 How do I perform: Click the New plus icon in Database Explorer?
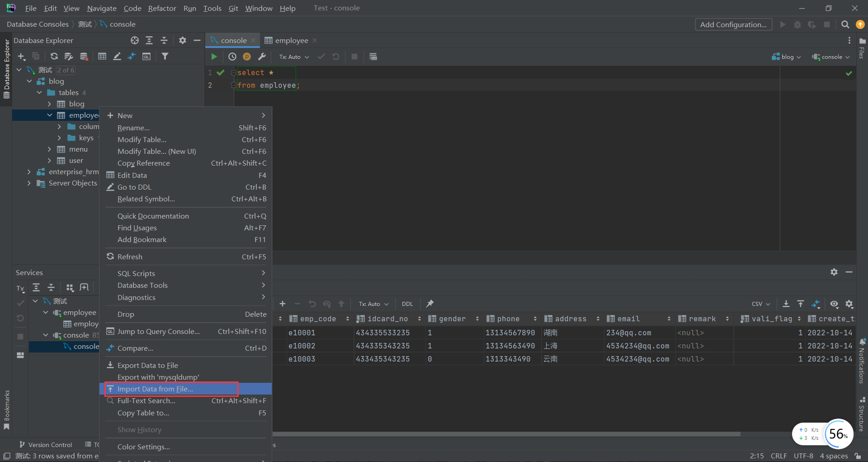click(21, 57)
